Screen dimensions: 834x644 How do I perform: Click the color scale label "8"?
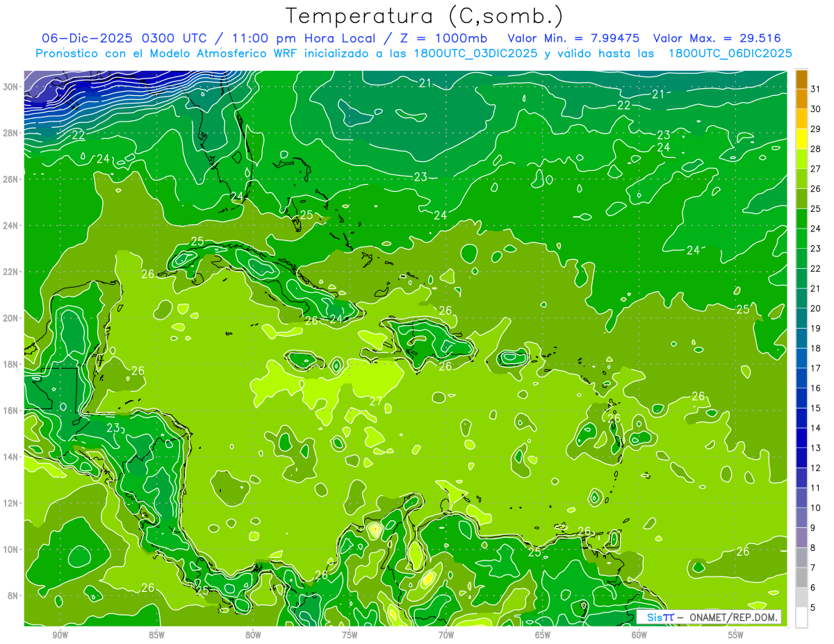[x=813, y=547]
